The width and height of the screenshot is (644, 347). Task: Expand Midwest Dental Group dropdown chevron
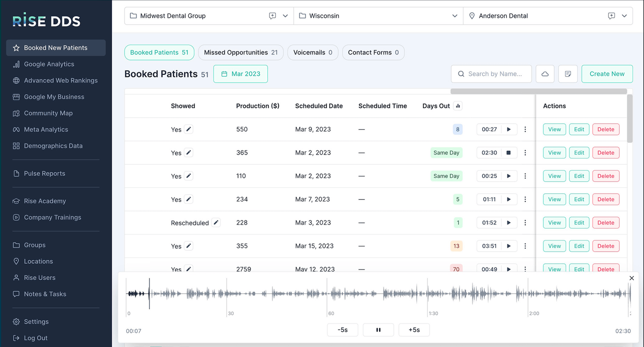click(285, 16)
